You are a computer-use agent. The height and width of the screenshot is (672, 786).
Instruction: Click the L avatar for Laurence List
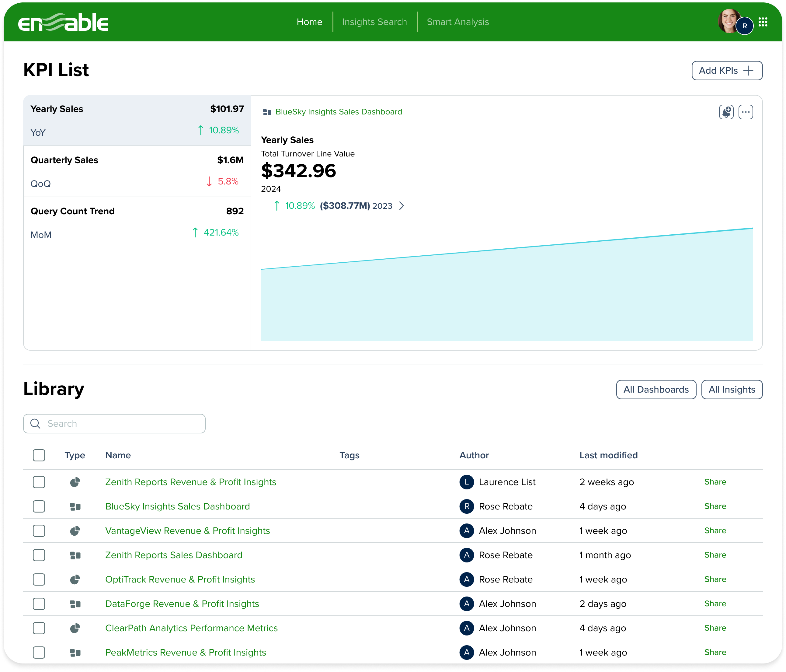click(x=467, y=482)
